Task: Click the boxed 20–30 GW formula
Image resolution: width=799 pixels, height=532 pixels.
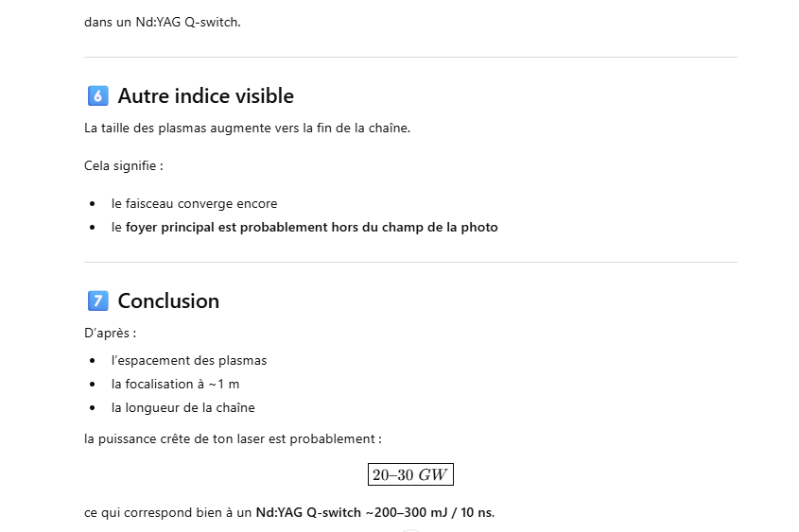Action: tap(410, 474)
